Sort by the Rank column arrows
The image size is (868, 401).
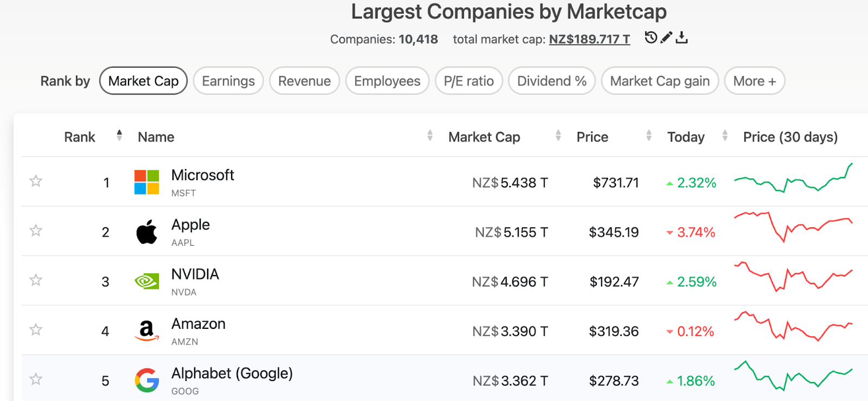119,135
